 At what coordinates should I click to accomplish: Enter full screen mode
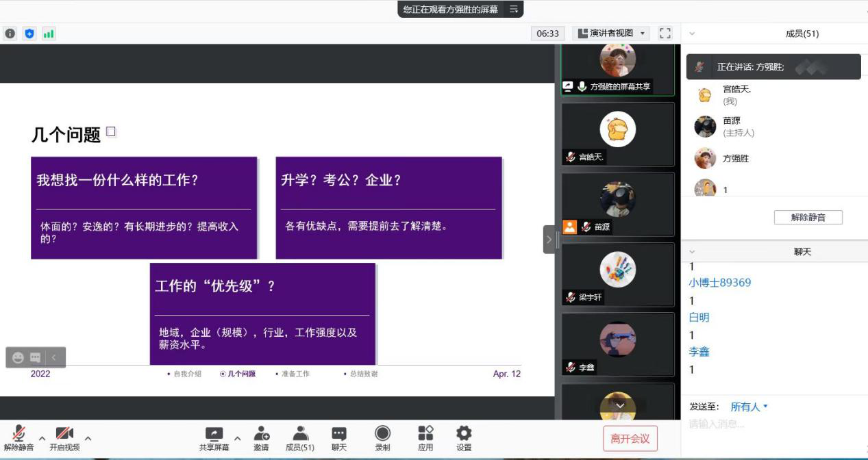point(665,34)
